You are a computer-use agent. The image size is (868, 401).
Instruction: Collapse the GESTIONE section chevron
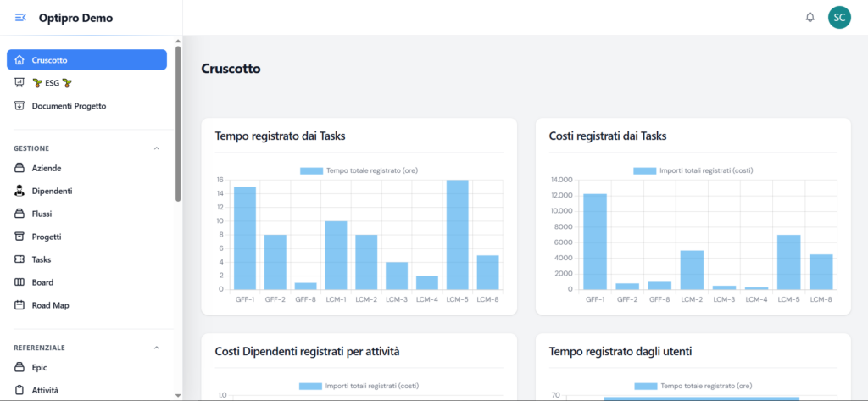pyautogui.click(x=156, y=148)
